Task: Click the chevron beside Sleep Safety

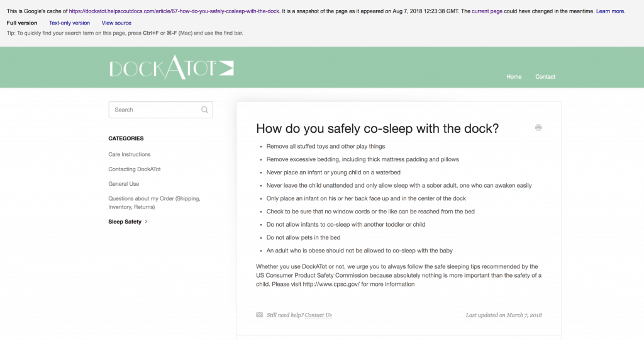Action: 147,222
